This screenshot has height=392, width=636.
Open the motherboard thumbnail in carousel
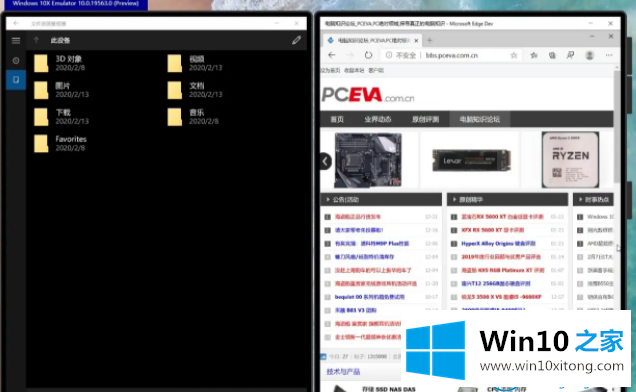(x=368, y=160)
